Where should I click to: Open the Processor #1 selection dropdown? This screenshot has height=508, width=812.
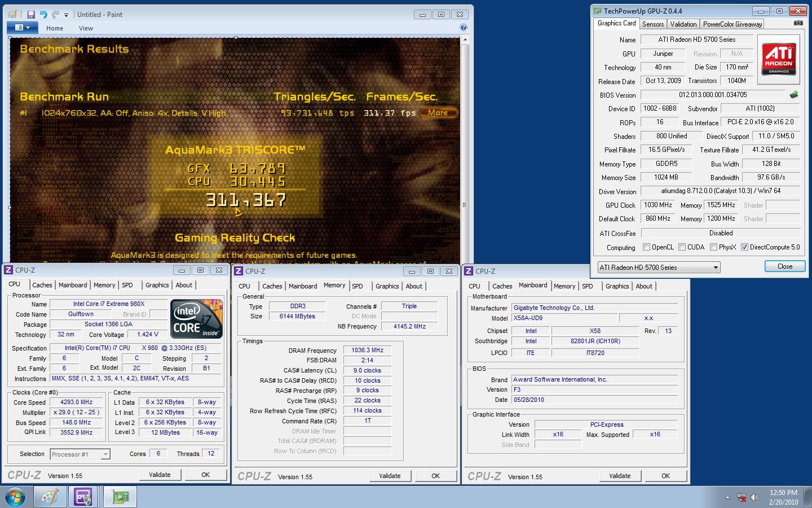click(x=80, y=454)
